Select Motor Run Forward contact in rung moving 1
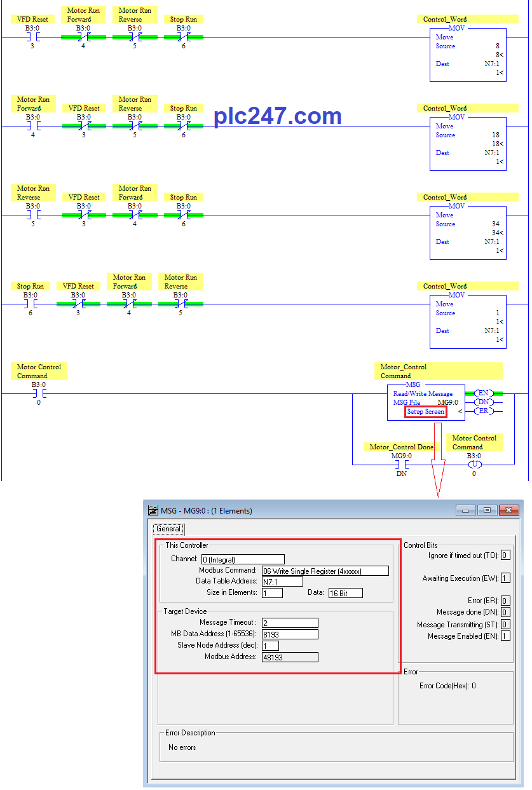Screen dimensions: 532x790 (x=129, y=304)
